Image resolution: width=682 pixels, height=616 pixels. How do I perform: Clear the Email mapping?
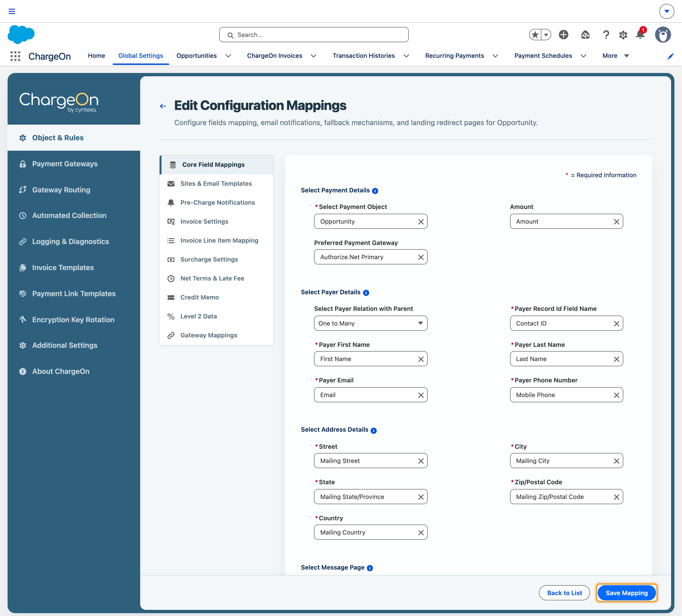tap(421, 395)
